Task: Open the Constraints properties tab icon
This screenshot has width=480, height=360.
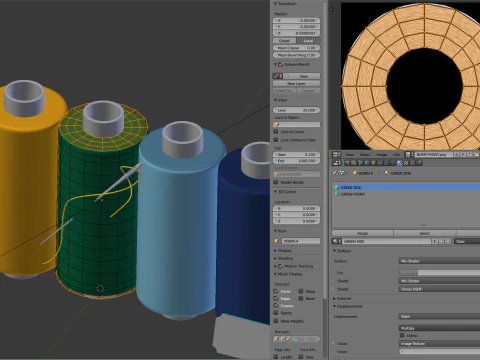Action: coord(380,163)
